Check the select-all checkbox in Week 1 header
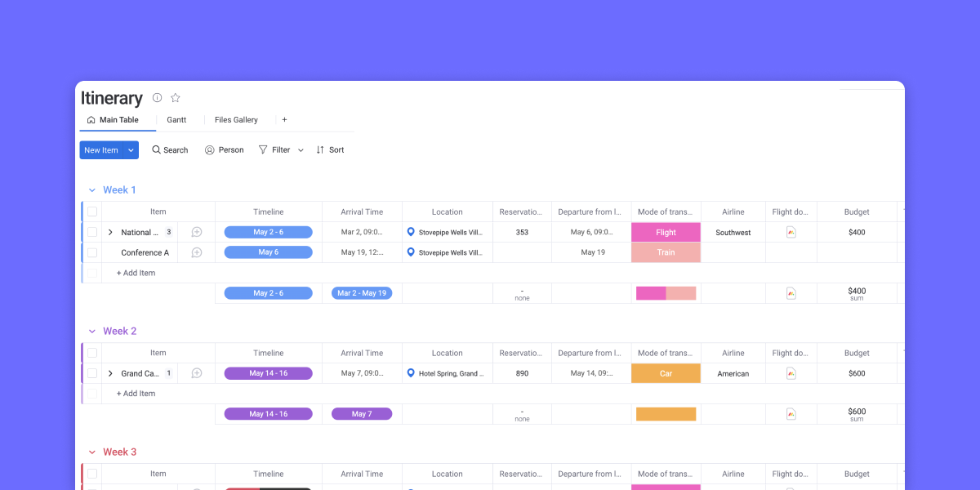 (x=92, y=212)
